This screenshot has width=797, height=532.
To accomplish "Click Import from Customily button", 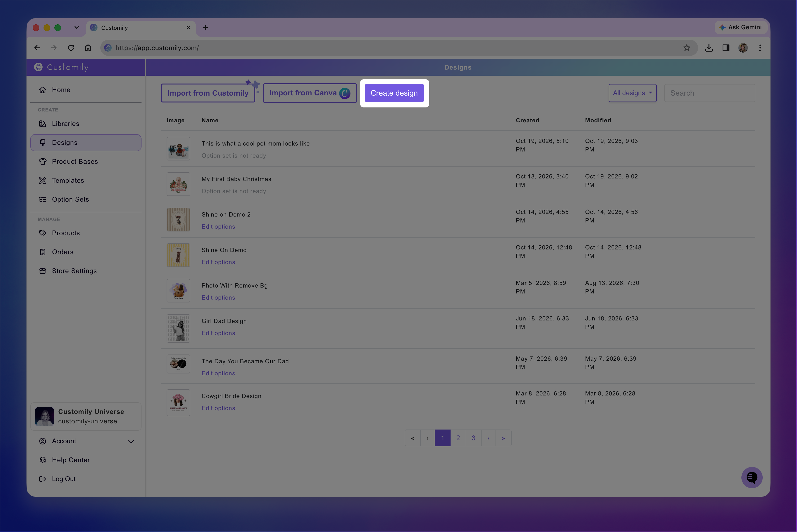I will [208, 93].
